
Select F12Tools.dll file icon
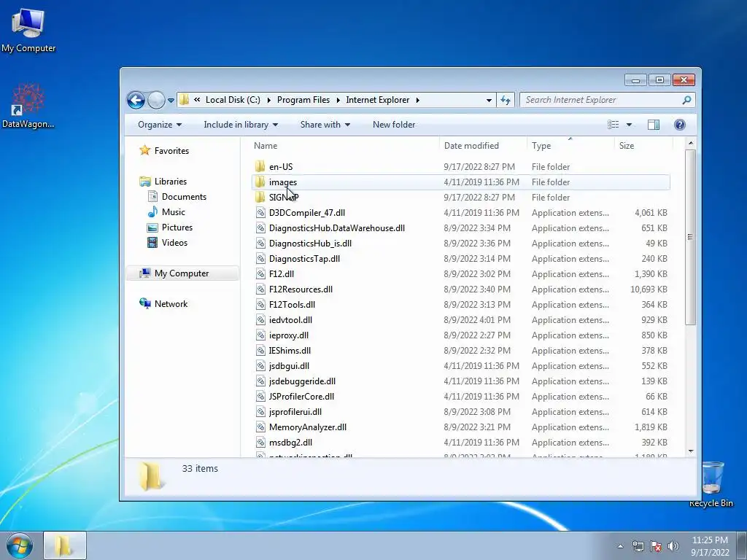(260, 304)
